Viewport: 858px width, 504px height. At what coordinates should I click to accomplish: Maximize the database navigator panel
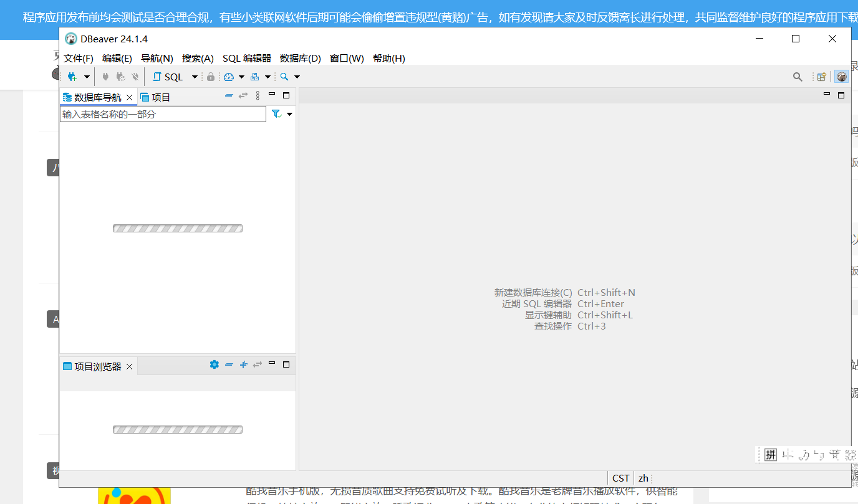(x=286, y=95)
